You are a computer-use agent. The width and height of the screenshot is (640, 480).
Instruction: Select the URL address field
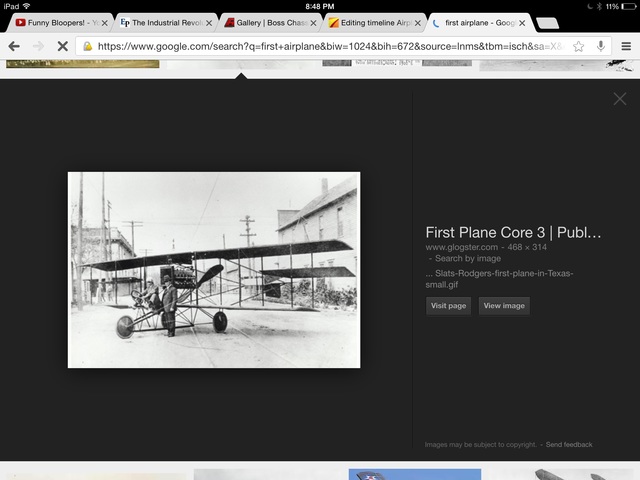pos(343,46)
